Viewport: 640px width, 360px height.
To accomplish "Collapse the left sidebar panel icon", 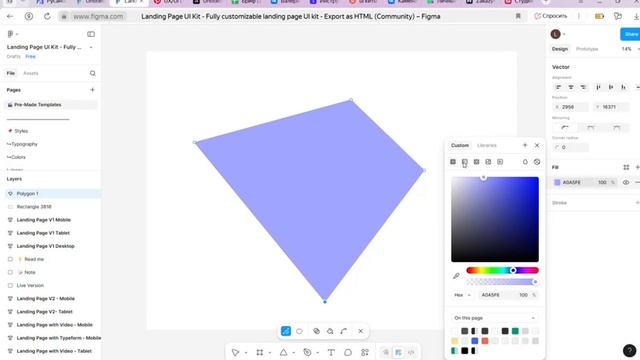I will click(x=91, y=34).
